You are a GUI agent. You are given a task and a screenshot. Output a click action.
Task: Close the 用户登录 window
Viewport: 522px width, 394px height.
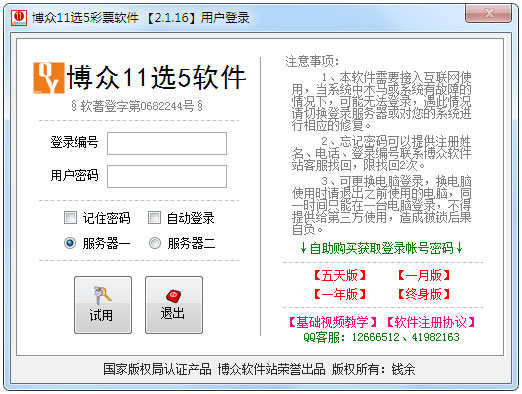[488, 13]
